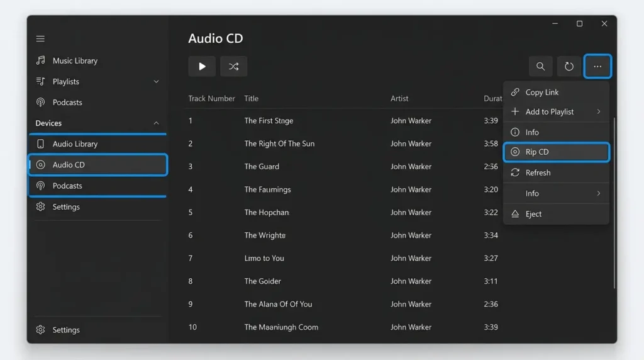
Task: Maximize the window
Action: pos(579,23)
